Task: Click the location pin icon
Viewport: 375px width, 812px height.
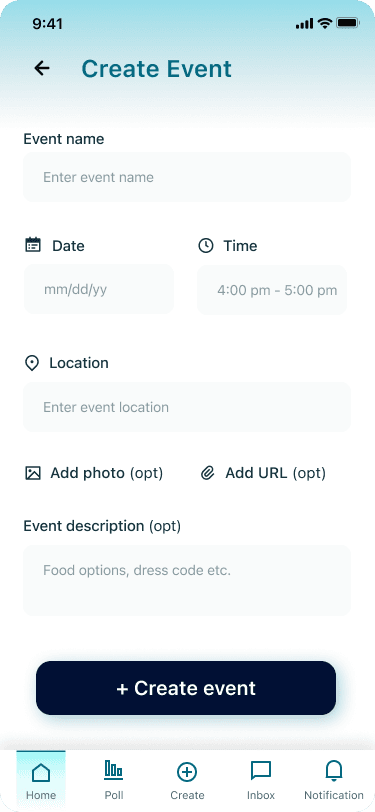Action: (32, 363)
